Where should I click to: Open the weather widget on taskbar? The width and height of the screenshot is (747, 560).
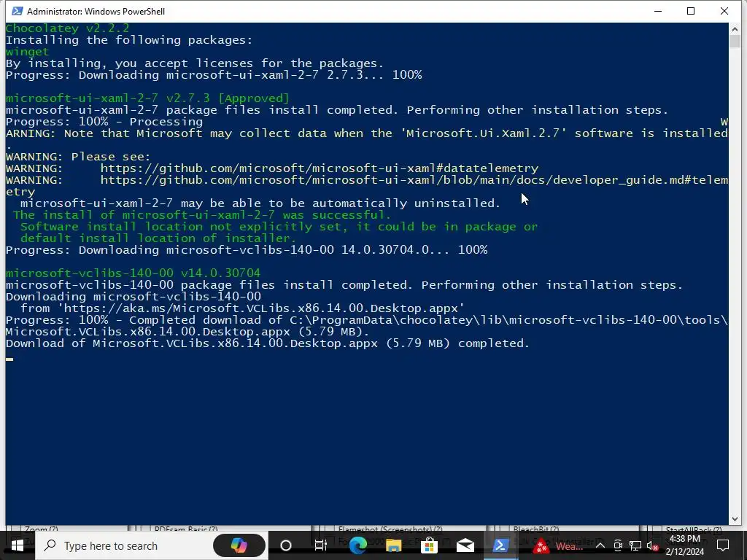[x=557, y=546]
